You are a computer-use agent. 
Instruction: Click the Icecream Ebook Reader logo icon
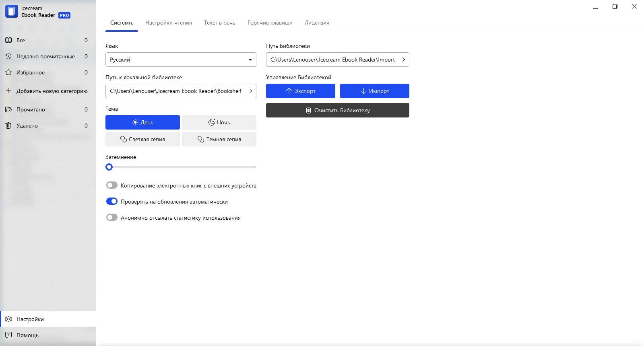11,11
